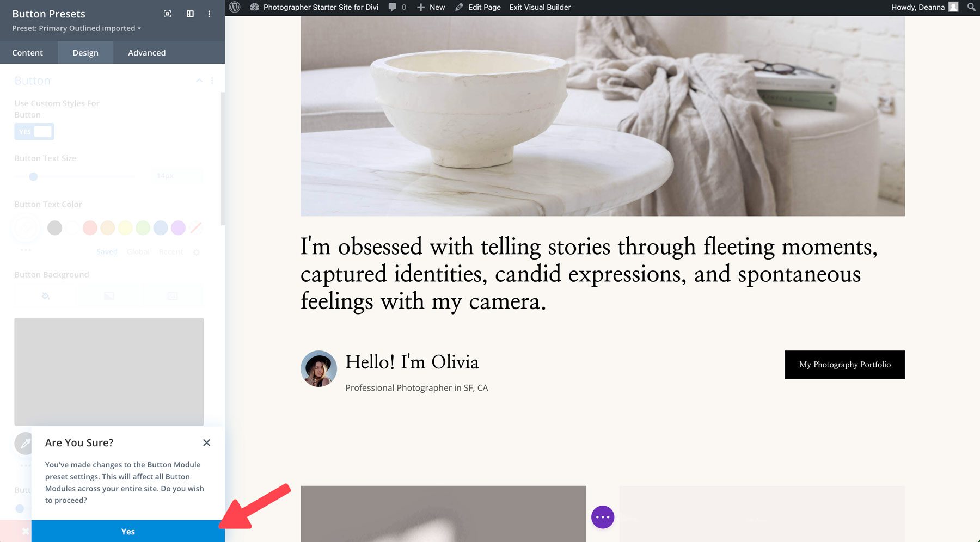Click the red strikethrough swatch to clear text color

tap(197, 228)
